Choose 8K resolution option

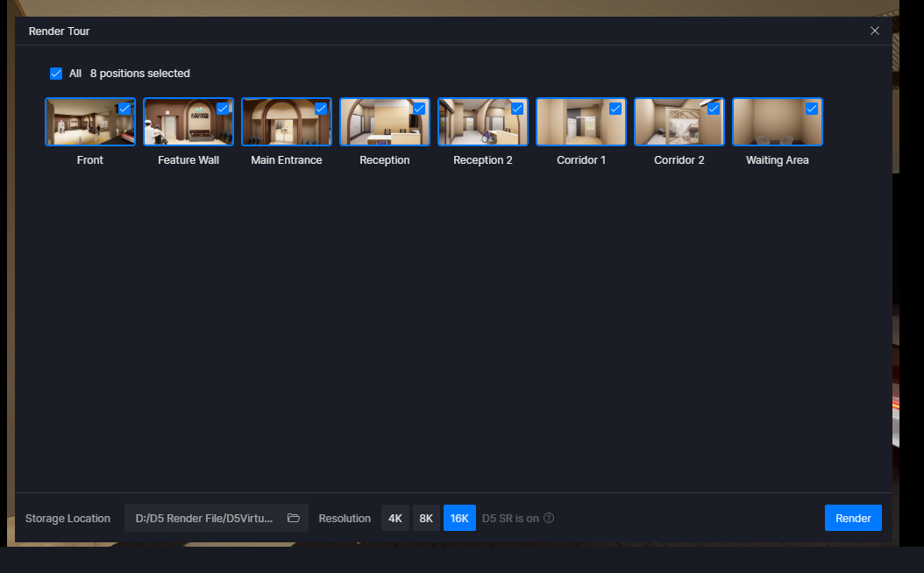(x=426, y=518)
